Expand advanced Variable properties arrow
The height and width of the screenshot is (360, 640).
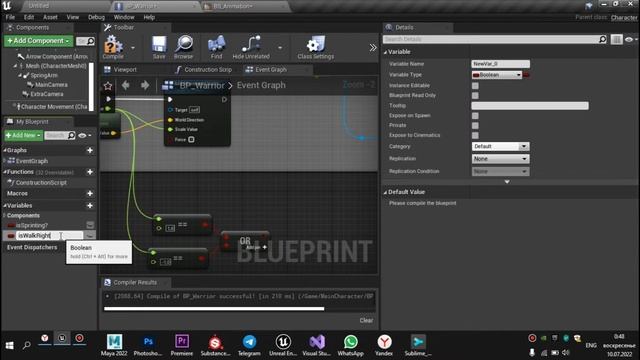click(507, 182)
